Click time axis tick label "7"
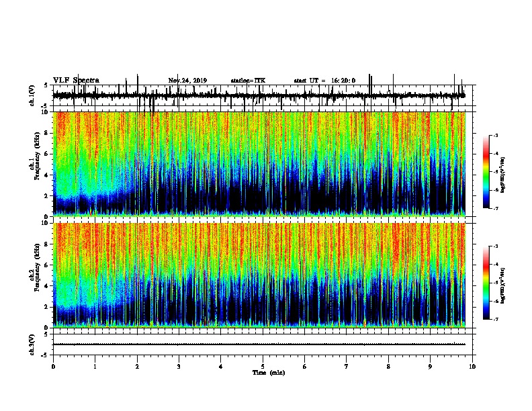Image resolution: width=532 pixels, height=411 pixels. tap(347, 367)
